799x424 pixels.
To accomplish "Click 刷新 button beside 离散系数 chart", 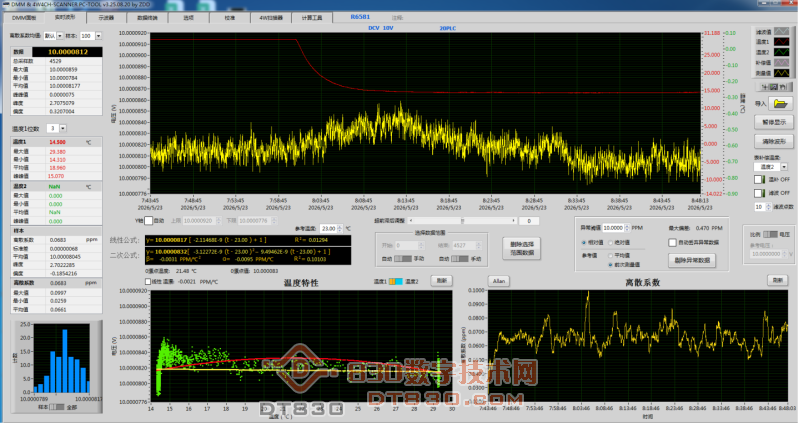I will [x=778, y=280].
